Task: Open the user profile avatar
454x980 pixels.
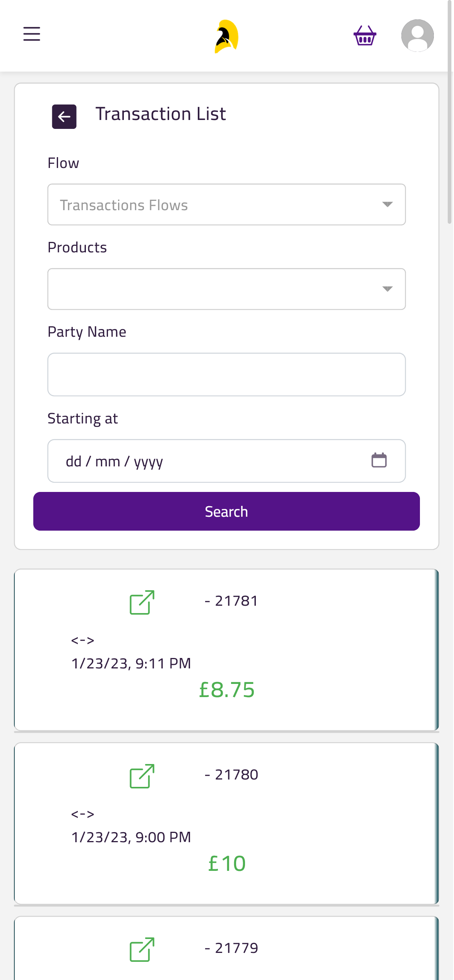Action: [417, 36]
